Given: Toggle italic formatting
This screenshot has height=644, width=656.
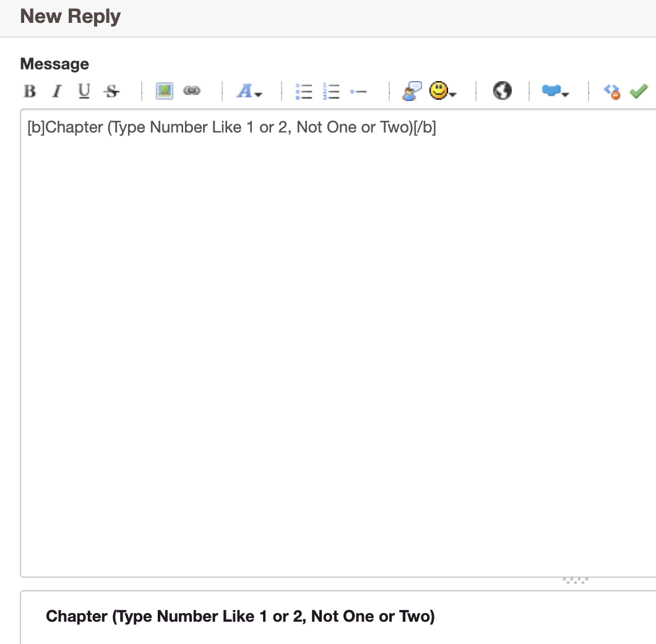Looking at the screenshot, I should click(57, 92).
